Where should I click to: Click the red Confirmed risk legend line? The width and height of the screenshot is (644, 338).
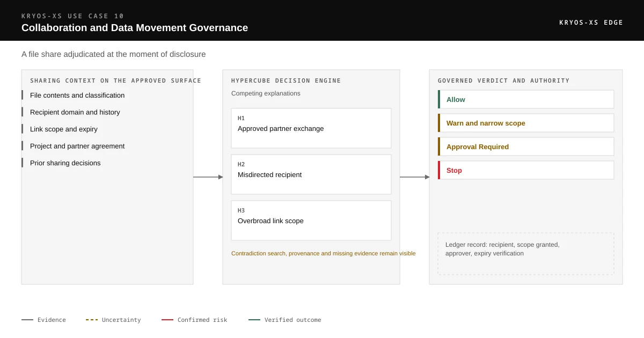pyautogui.click(x=167, y=320)
